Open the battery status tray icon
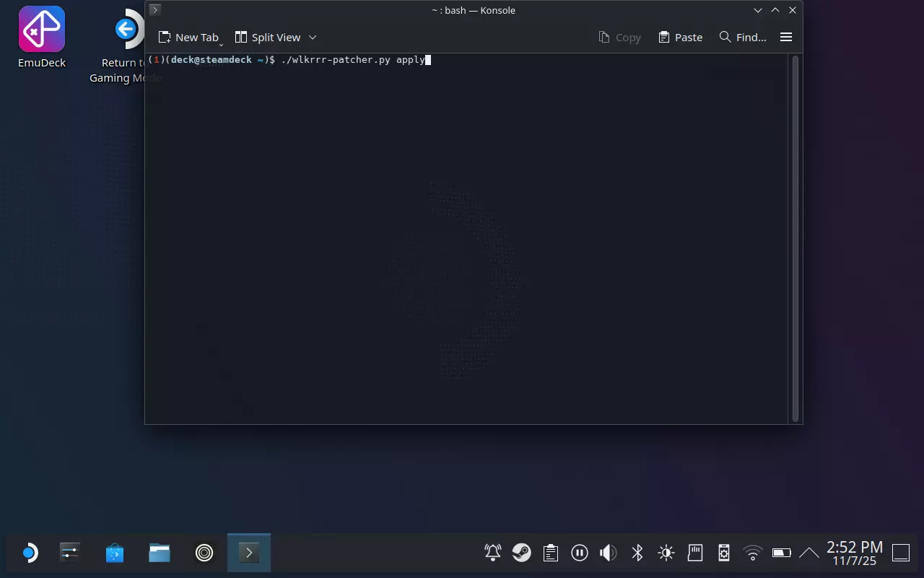Viewport: 924px width, 578px height. coord(782,553)
